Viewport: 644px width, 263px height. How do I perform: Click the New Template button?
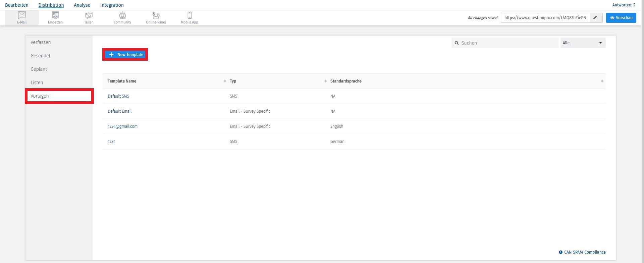click(x=125, y=54)
